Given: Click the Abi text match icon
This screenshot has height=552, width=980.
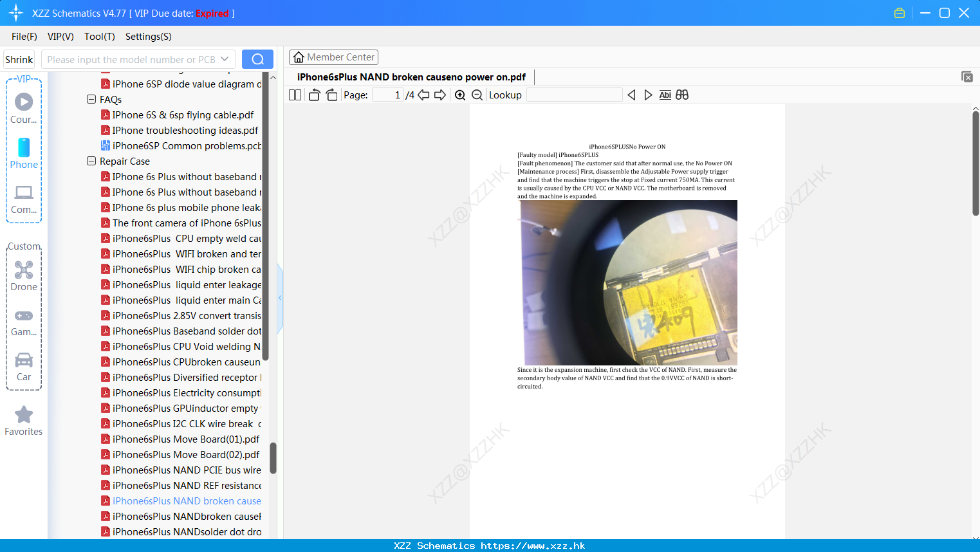Looking at the screenshot, I should pos(665,95).
